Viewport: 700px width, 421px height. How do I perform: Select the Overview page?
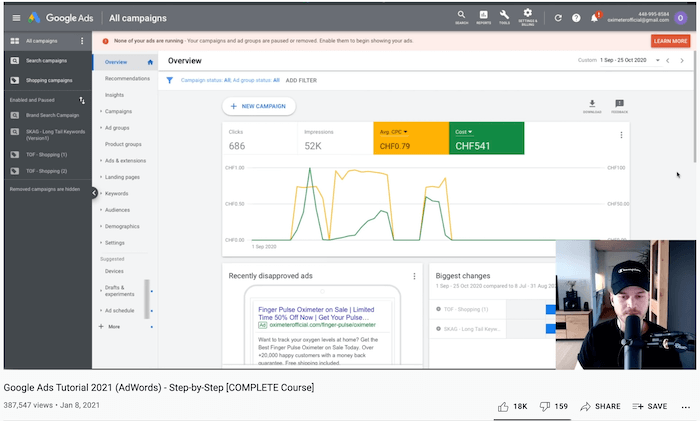(x=116, y=63)
